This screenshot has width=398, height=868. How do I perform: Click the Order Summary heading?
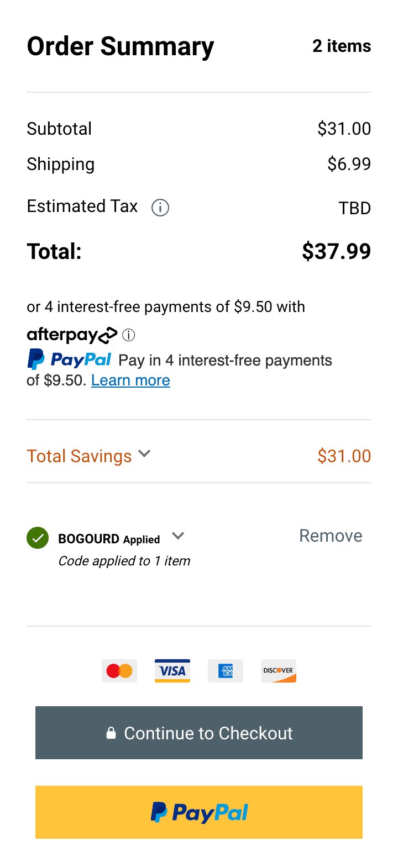pos(120,46)
